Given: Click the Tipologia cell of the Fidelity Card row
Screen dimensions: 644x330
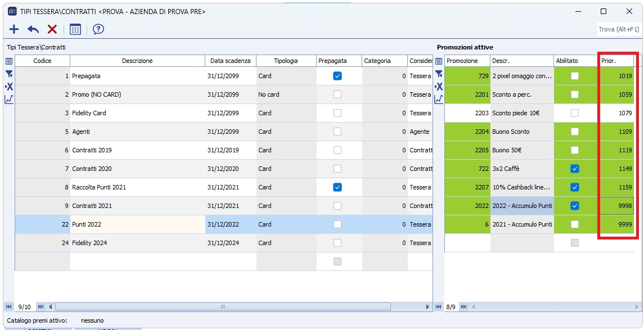Looking at the screenshot, I should pyautogui.click(x=286, y=113).
